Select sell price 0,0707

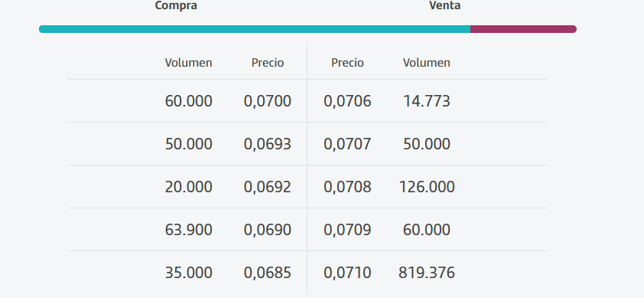[x=347, y=144]
